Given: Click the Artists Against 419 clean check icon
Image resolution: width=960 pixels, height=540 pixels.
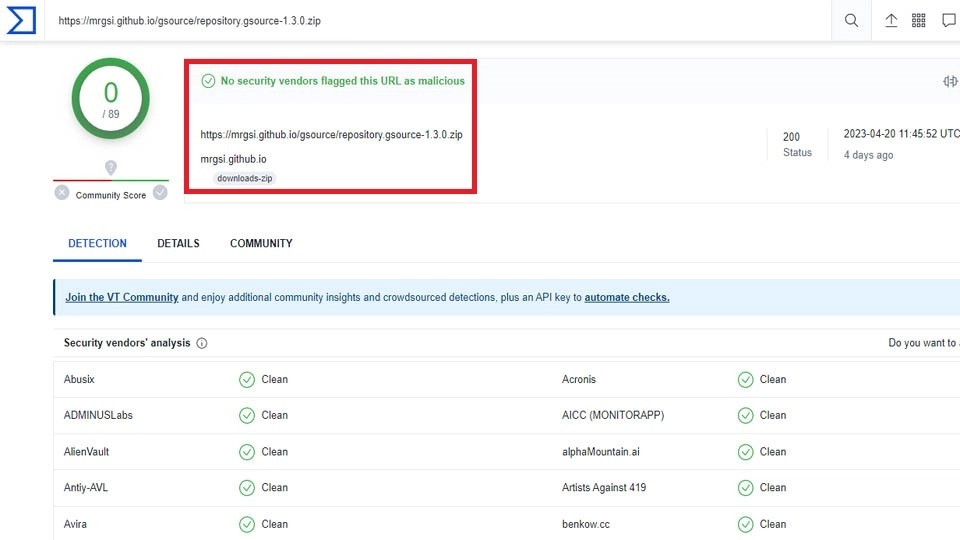Looking at the screenshot, I should click(x=745, y=488).
